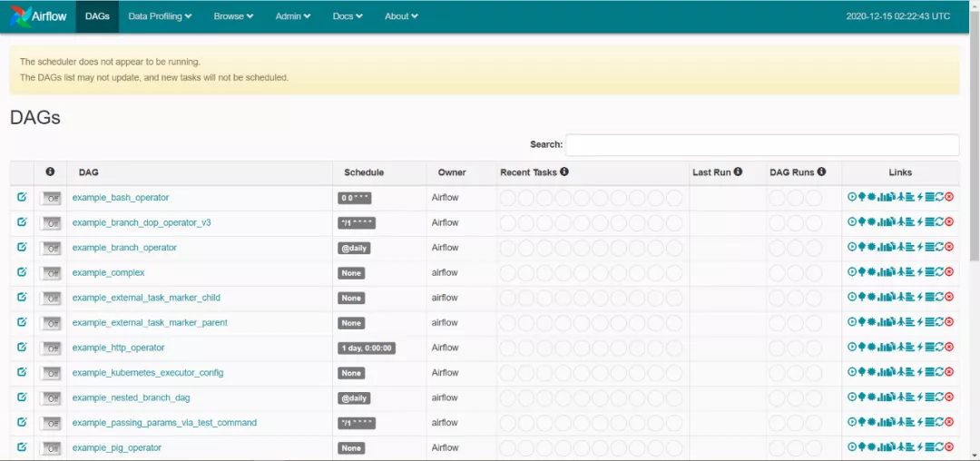Open Gantt view icon for example_branch_operator
This screenshot has height=461, width=980.
click(910, 247)
